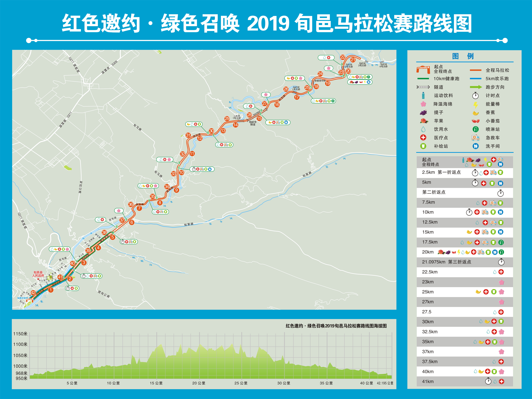Select the cherry tomato icon beside 小番茄

pyautogui.click(x=475, y=121)
